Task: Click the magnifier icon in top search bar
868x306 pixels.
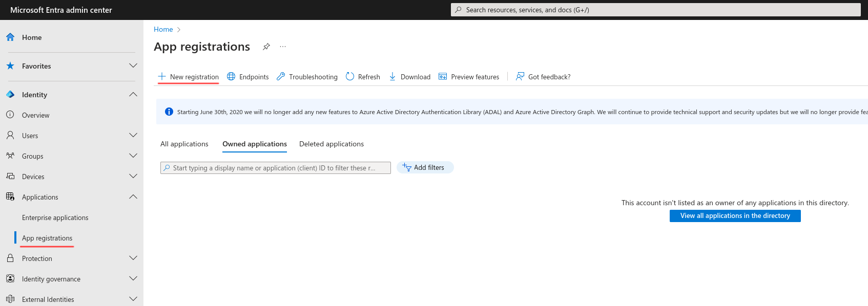Action: pyautogui.click(x=459, y=10)
